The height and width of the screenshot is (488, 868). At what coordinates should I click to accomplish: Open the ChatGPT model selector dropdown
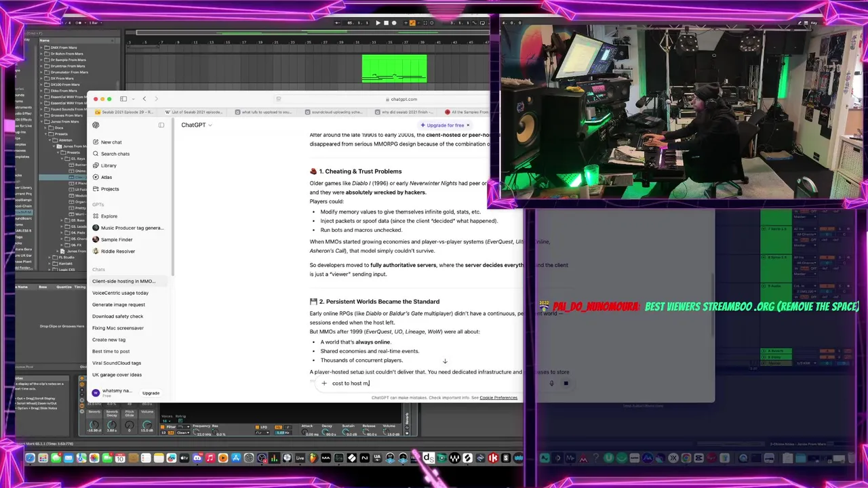[197, 125]
